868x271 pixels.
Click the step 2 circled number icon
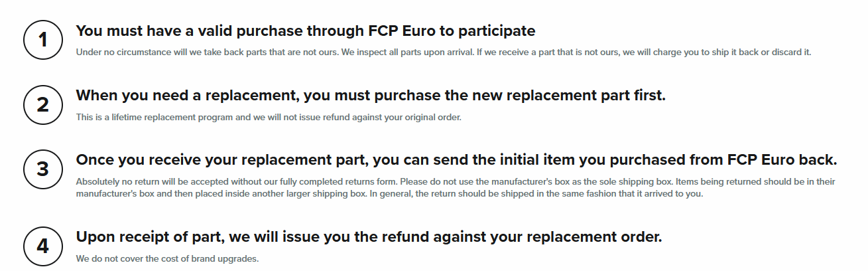click(43, 106)
